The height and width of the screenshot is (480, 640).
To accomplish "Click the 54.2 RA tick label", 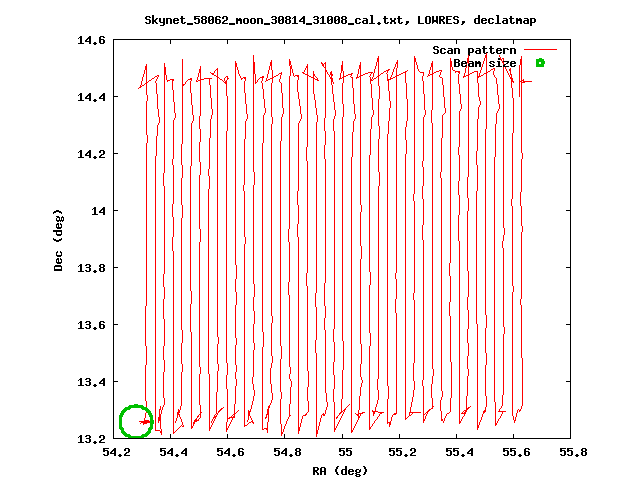I will [x=116, y=452].
